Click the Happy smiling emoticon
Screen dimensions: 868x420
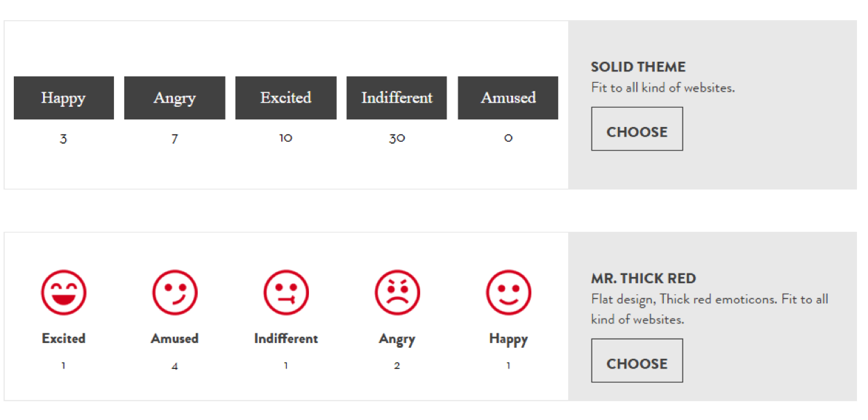pos(508,292)
